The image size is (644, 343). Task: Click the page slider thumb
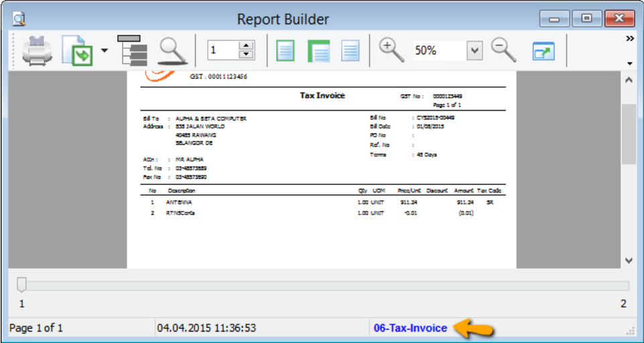pos(22,285)
